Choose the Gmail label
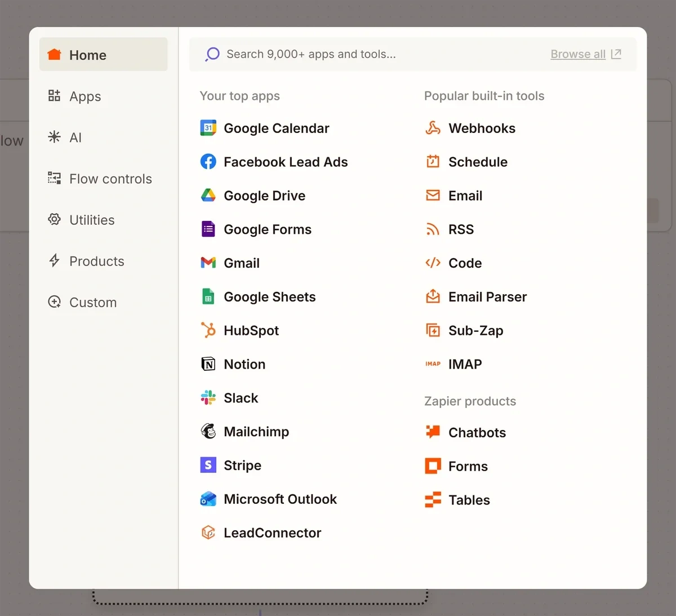This screenshot has width=676, height=616. pyautogui.click(x=242, y=263)
